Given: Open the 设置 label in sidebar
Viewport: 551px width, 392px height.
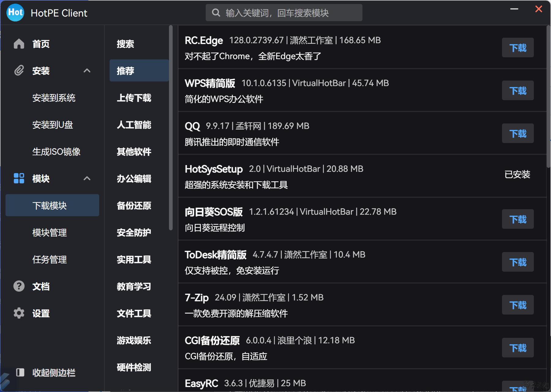Looking at the screenshot, I should pyautogui.click(x=41, y=313).
